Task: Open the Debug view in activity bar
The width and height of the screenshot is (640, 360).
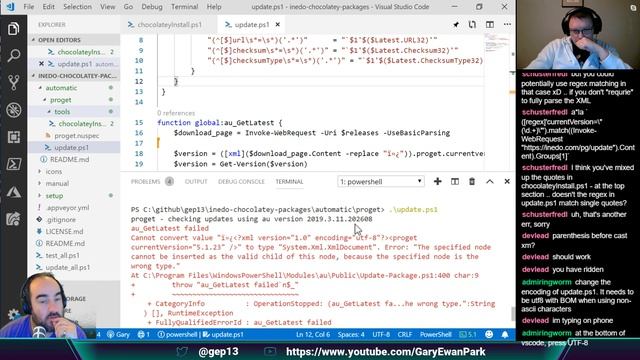Action: coord(13,110)
